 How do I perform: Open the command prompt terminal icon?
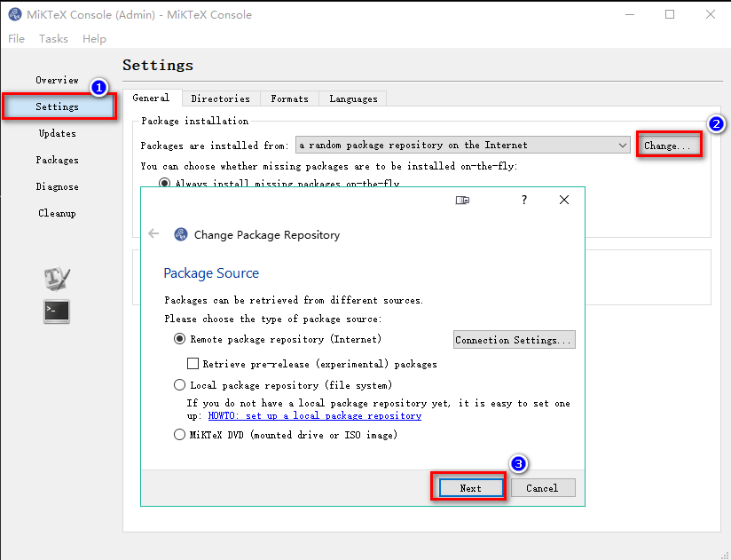point(57,311)
